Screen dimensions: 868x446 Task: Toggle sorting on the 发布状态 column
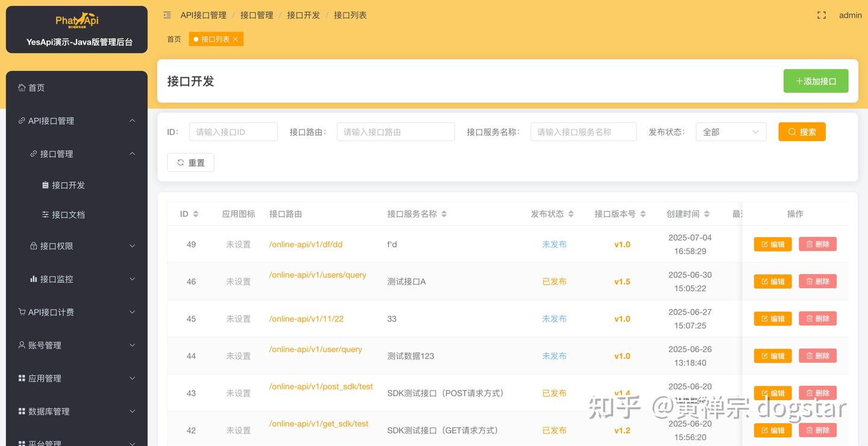(571, 213)
